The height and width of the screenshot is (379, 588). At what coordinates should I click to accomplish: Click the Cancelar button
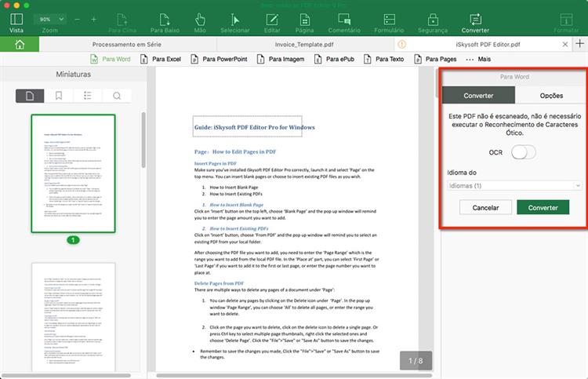485,207
